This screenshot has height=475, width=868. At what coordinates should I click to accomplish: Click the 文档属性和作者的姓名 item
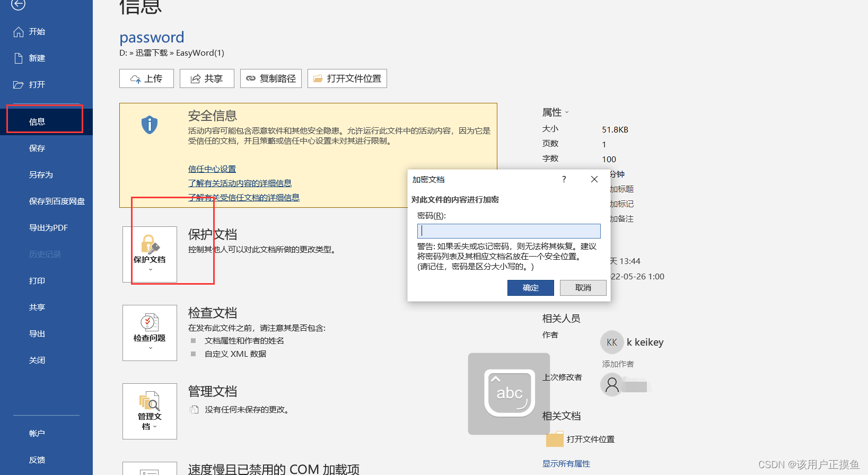pyautogui.click(x=244, y=341)
